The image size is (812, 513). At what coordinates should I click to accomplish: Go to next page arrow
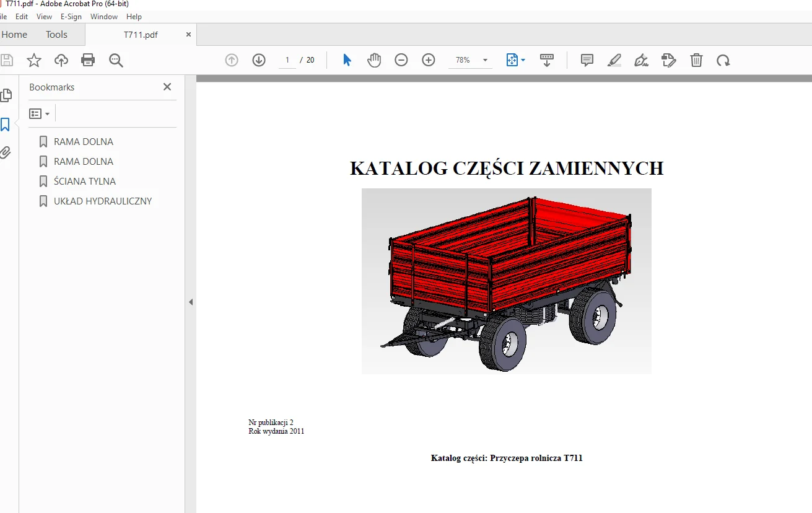tap(259, 60)
